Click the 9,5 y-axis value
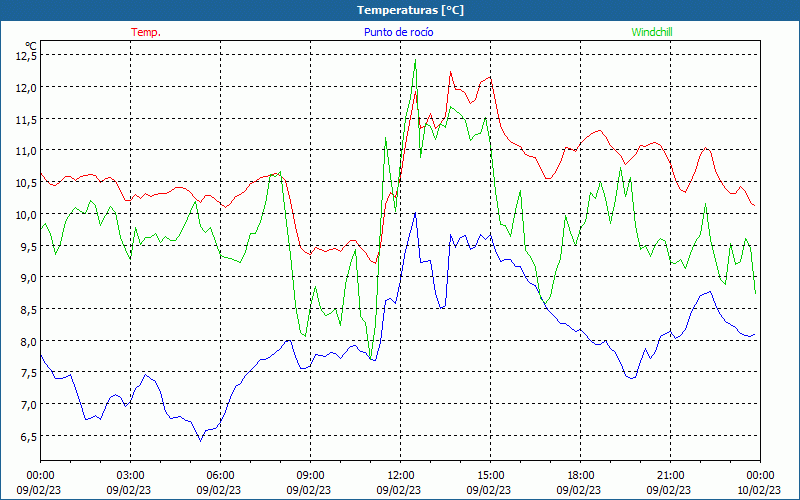This screenshot has height=500, width=800. 29,246
